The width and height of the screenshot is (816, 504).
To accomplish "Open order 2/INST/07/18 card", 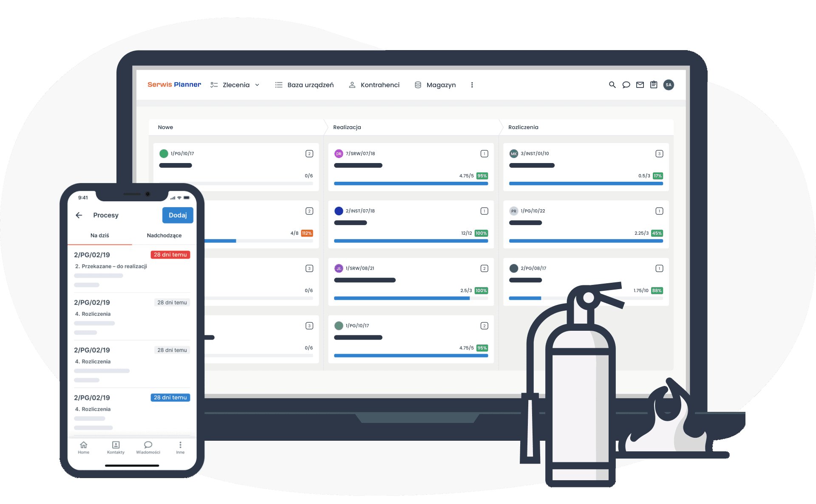I will (411, 224).
